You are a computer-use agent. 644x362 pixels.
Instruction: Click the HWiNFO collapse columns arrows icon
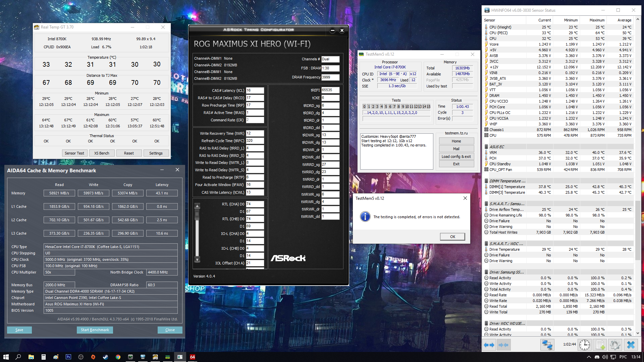[503, 345]
